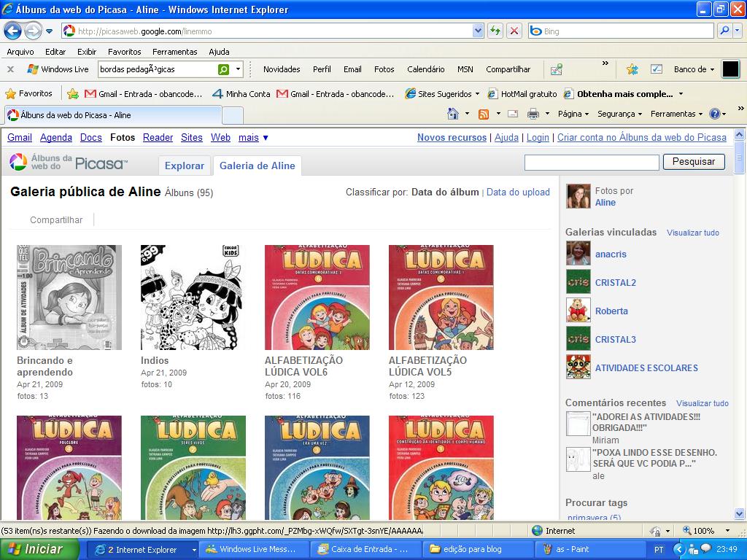Click the page scroll down arrow
The width and height of the screenshot is (747, 560).
click(x=739, y=514)
